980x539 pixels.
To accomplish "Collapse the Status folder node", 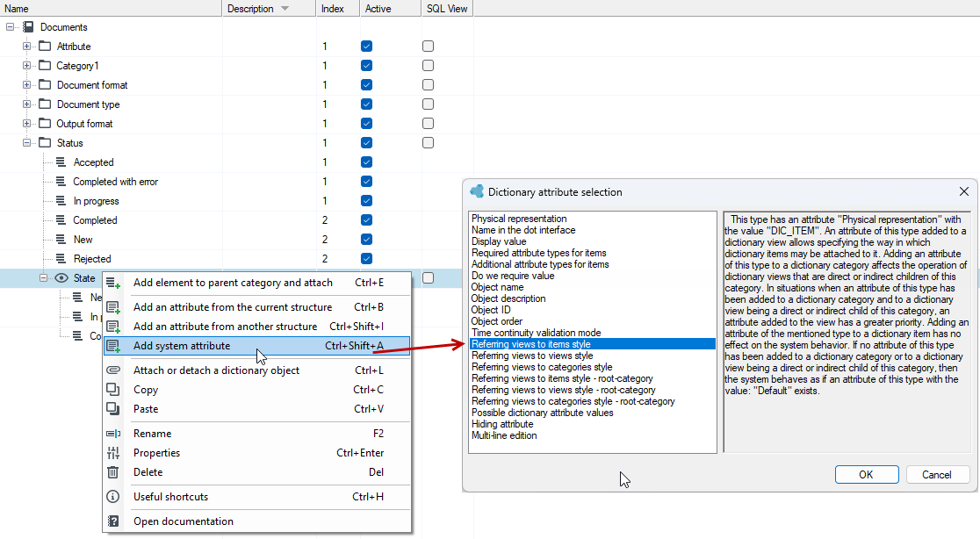I will (x=26, y=142).
